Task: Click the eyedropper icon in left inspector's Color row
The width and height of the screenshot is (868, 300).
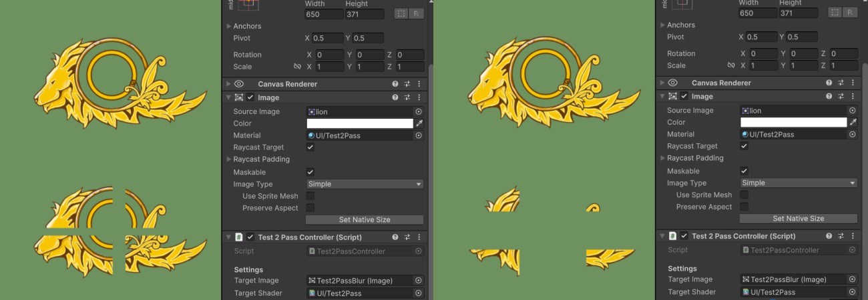Action: tap(419, 123)
